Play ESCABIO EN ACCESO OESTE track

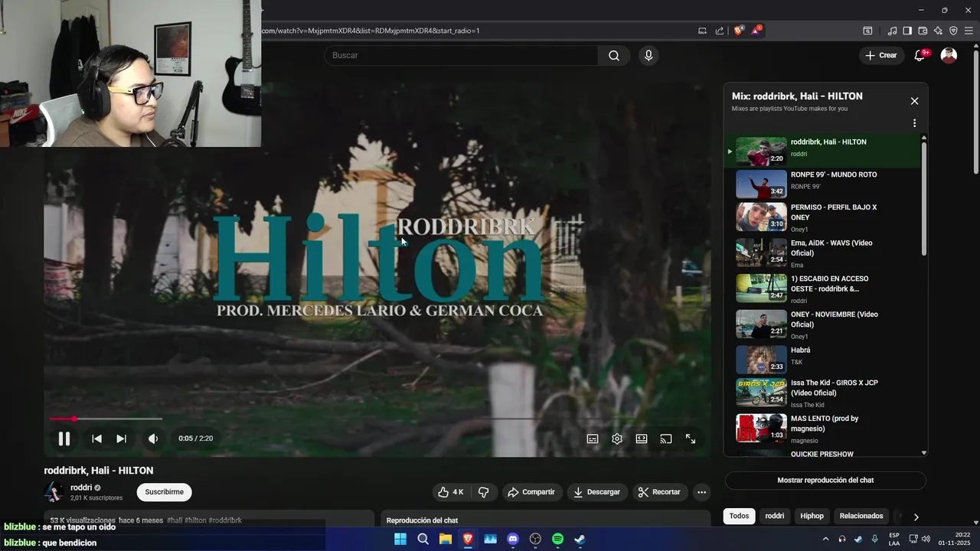click(823, 289)
